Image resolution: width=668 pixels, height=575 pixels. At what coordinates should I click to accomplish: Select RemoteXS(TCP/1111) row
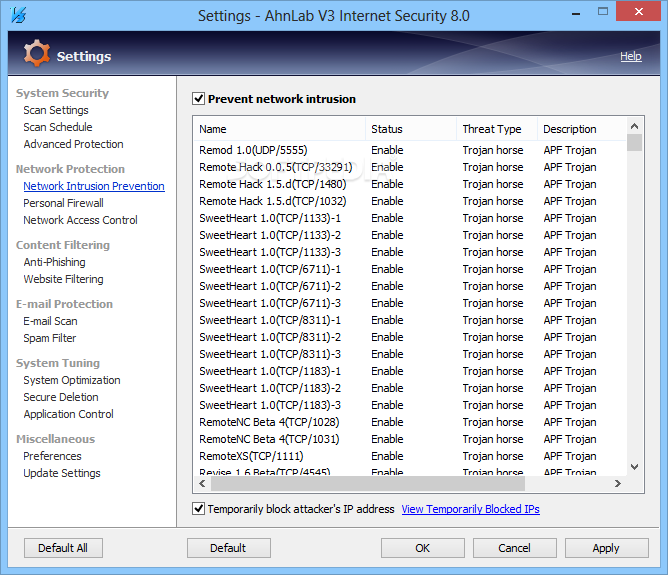point(410,457)
